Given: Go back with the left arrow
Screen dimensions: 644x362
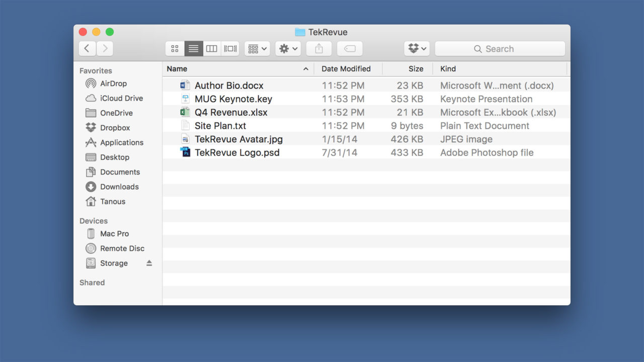Looking at the screenshot, I should coord(87,48).
